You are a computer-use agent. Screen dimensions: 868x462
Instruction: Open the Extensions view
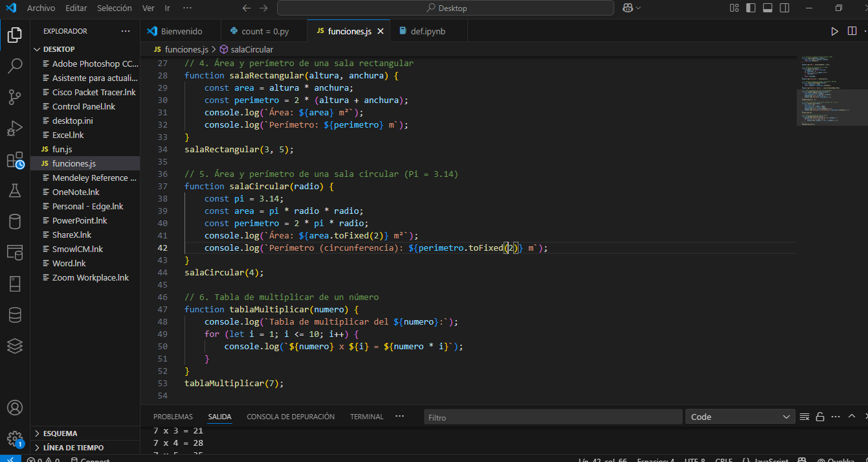pos(14,160)
